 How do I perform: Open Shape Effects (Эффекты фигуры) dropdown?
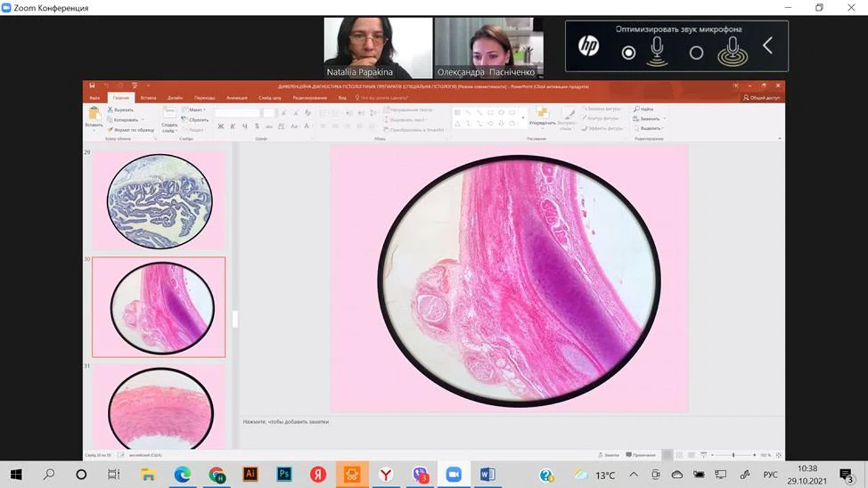602,128
